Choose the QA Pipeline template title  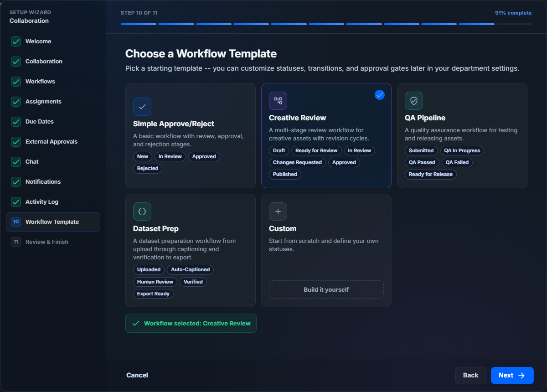[x=425, y=118]
